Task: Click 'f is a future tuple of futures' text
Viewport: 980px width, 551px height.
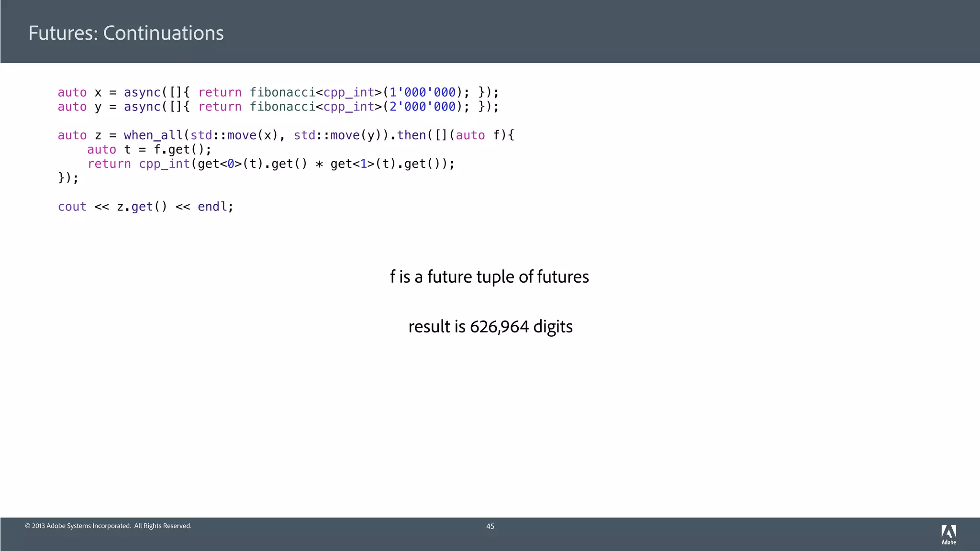Action: tap(489, 277)
